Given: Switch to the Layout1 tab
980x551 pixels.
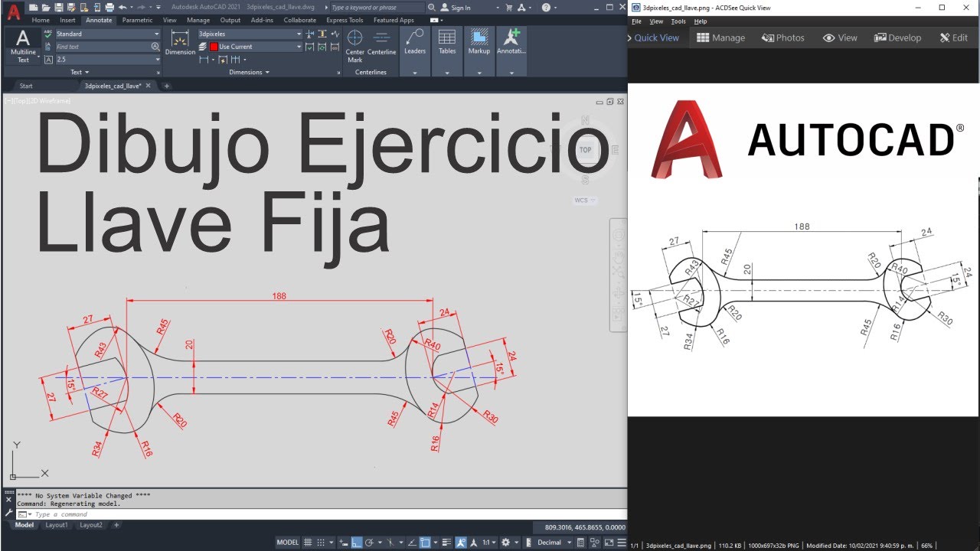Looking at the screenshot, I should [56, 525].
